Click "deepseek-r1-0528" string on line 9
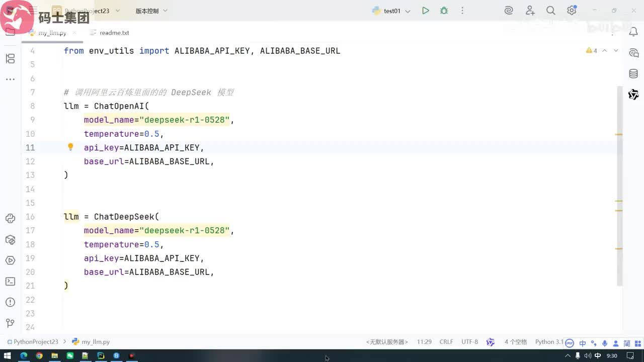This screenshot has width=644, height=362. click(184, 120)
